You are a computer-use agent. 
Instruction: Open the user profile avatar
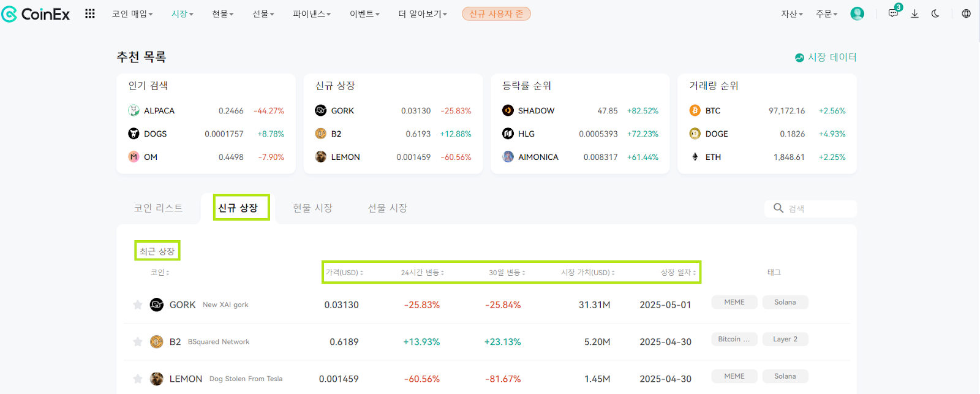tap(858, 13)
